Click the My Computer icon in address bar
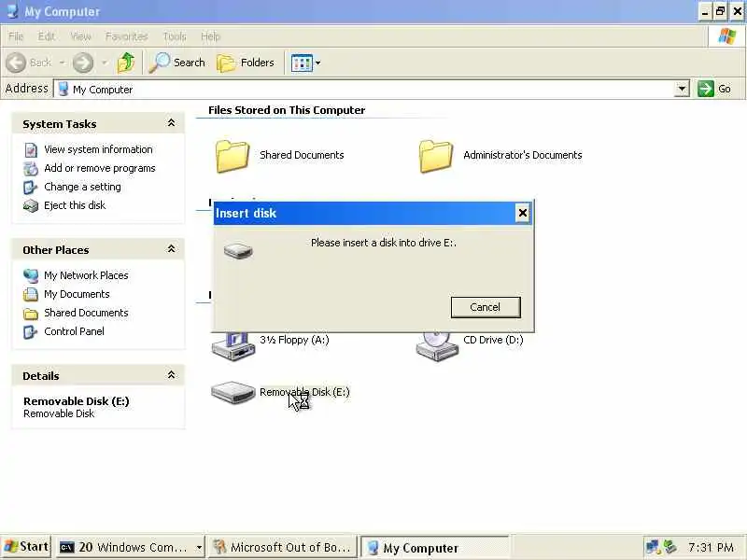The image size is (747, 560). pyautogui.click(x=63, y=89)
